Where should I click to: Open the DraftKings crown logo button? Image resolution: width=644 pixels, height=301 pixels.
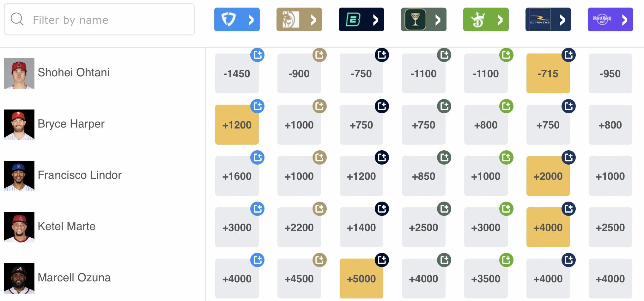pyautogui.click(x=486, y=20)
